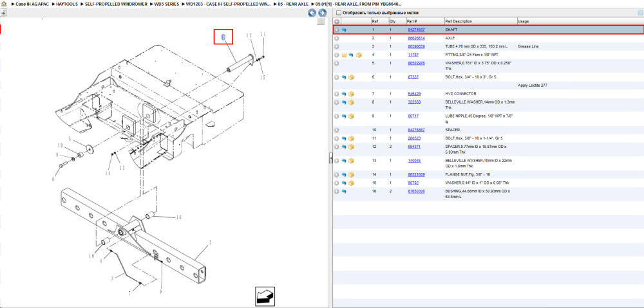Click the small square button above diagram
The width and height of the screenshot is (644, 308).
pos(321,22)
